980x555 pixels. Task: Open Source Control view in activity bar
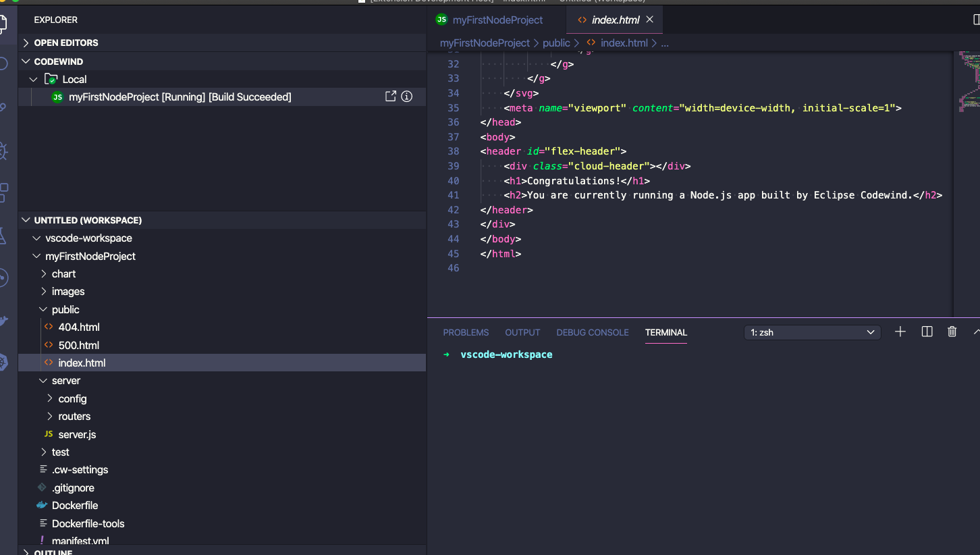click(3, 107)
